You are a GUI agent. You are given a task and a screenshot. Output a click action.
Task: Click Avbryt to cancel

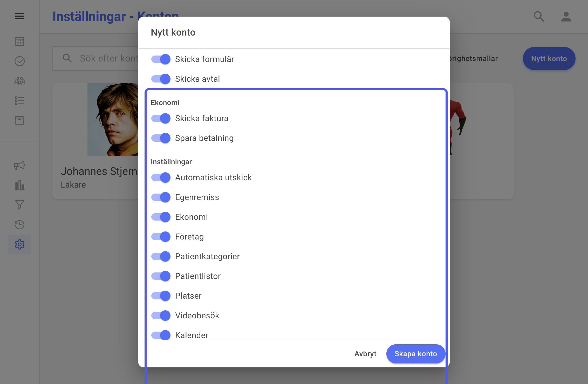click(x=365, y=354)
